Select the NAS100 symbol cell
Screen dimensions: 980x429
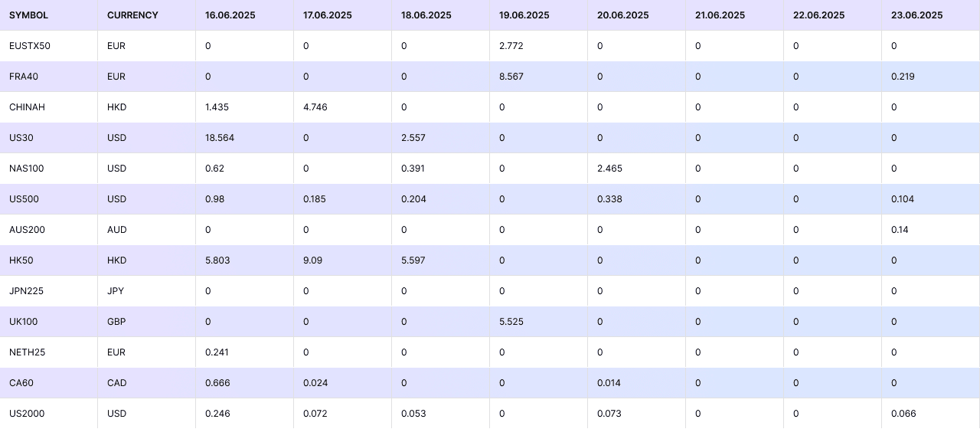pos(24,169)
